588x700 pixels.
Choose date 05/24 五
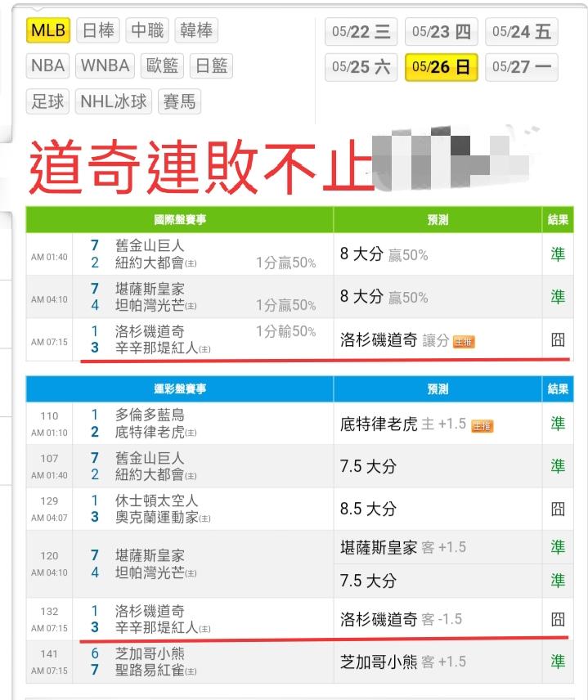(x=522, y=32)
